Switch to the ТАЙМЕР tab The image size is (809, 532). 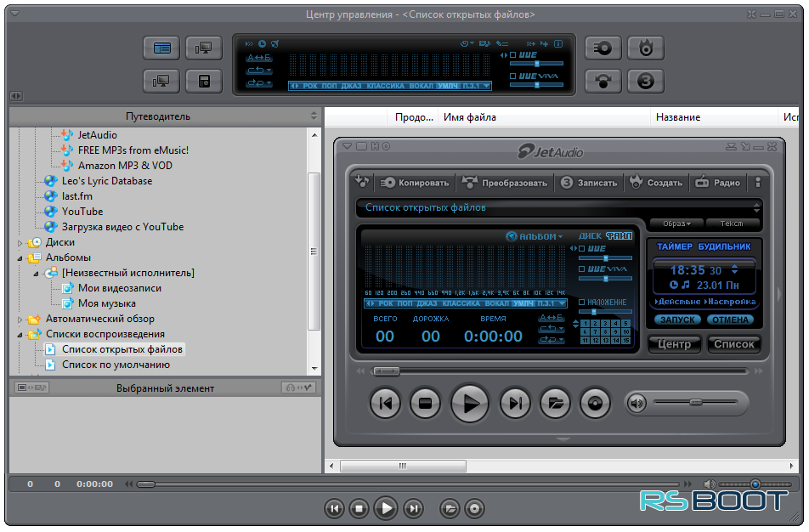click(x=675, y=246)
